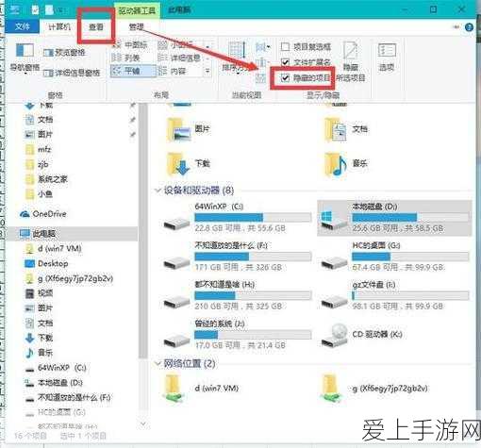
Task: Click the layout gallery down arrow
Action: (207, 58)
